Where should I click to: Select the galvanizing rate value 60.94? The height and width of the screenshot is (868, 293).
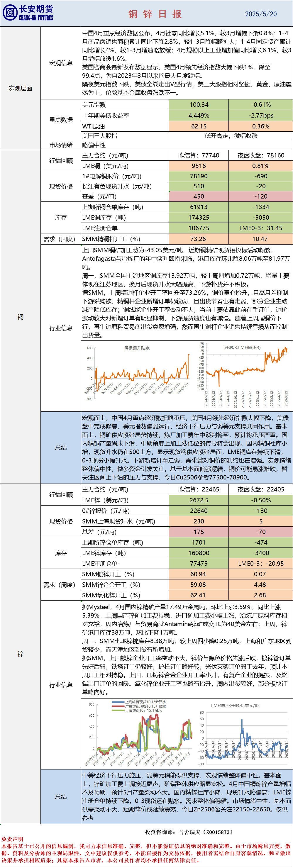199,574
